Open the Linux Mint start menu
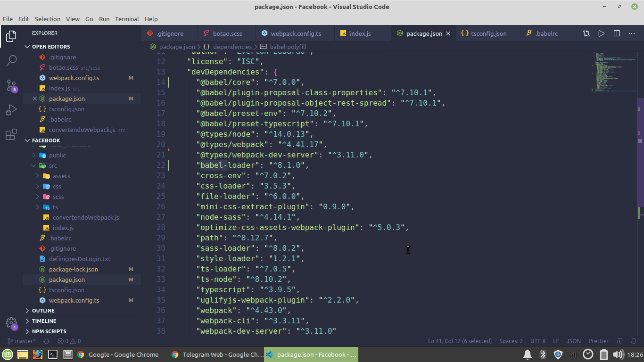644x362 pixels. 7,354
